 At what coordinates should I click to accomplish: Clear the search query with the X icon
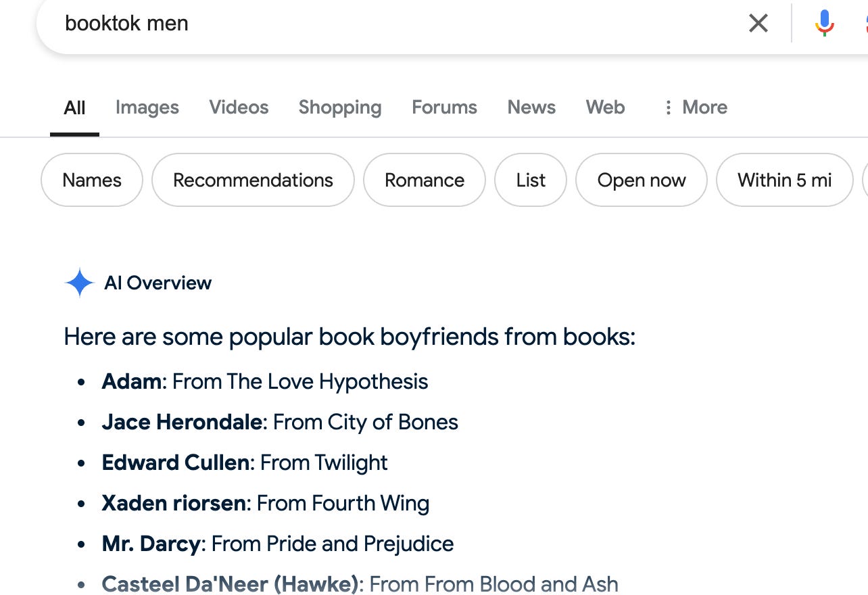(758, 24)
